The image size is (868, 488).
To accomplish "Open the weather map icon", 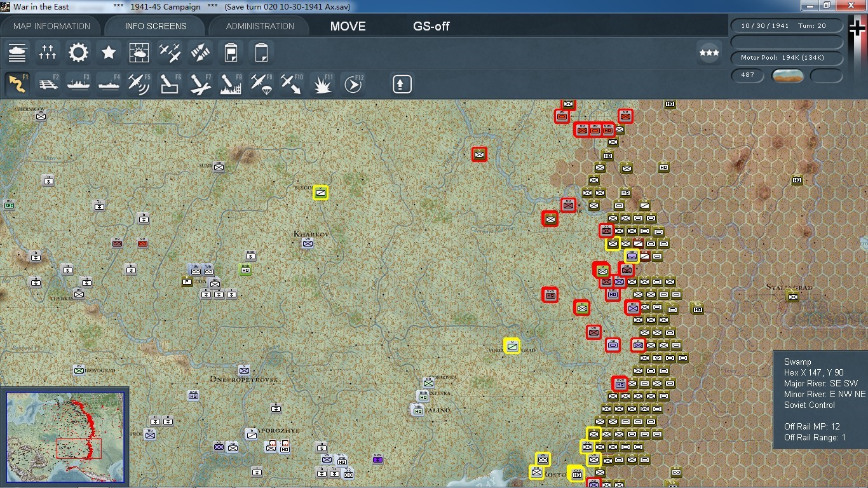I will coord(139,52).
